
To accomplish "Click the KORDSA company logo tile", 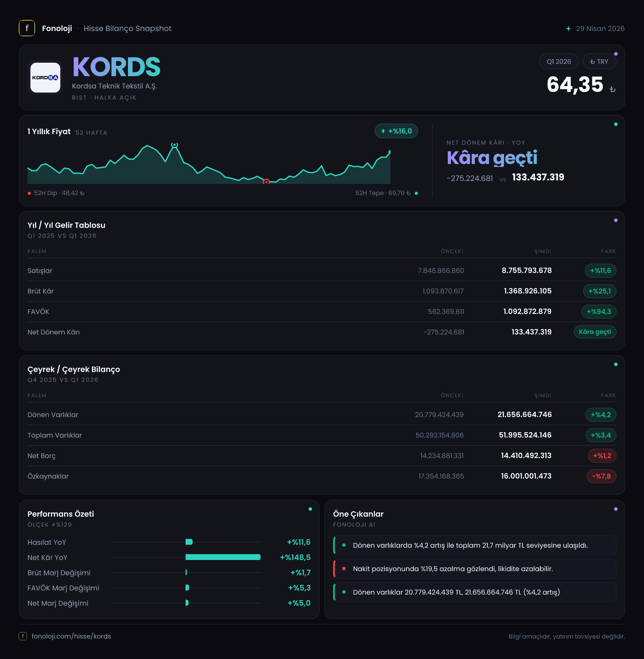I will (45, 78).
